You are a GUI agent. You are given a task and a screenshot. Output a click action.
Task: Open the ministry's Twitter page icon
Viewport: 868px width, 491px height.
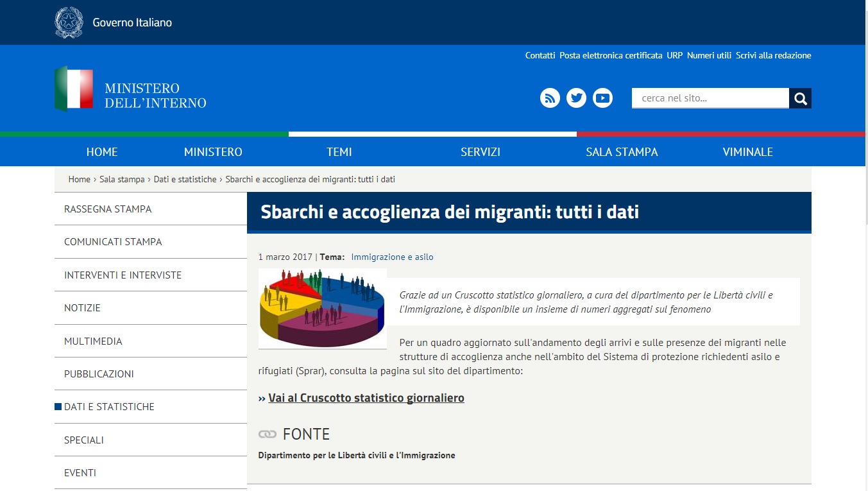click(576, 98)
